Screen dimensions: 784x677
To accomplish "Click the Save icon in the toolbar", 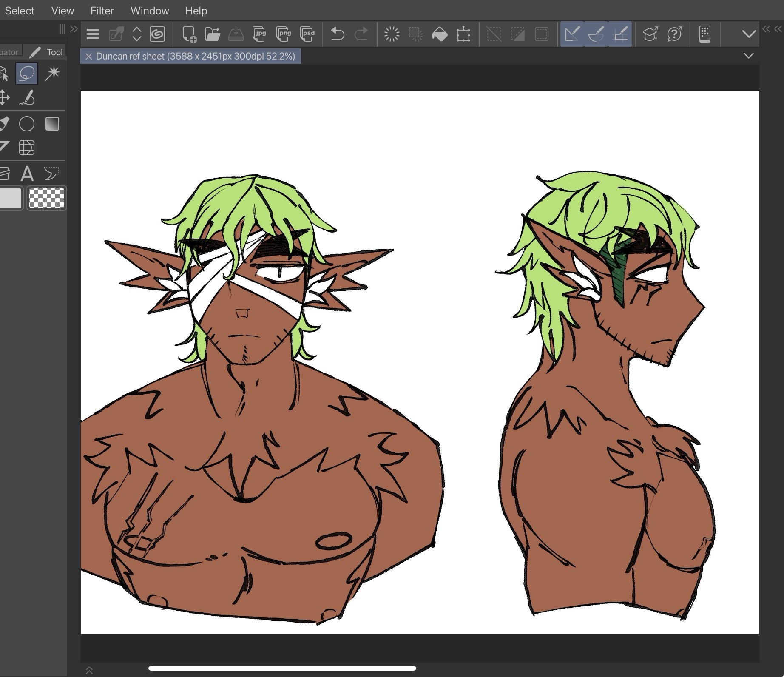I will 236,34.
